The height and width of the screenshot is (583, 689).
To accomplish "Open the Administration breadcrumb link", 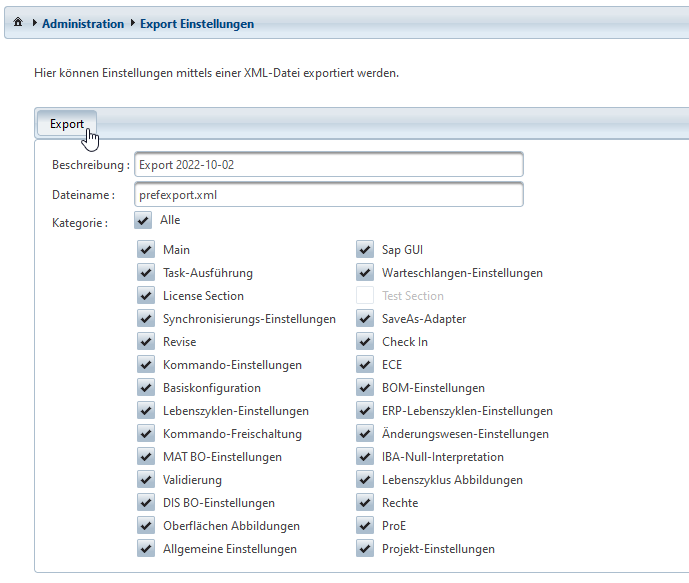I will coord(83,23).
